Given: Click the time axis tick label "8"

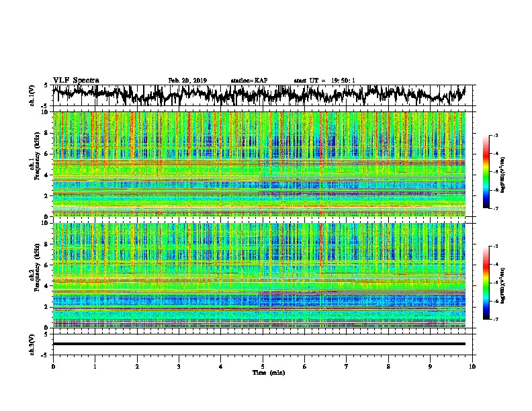Looking at the screenshot, I should pyautogui.click(x=388, y=367).
